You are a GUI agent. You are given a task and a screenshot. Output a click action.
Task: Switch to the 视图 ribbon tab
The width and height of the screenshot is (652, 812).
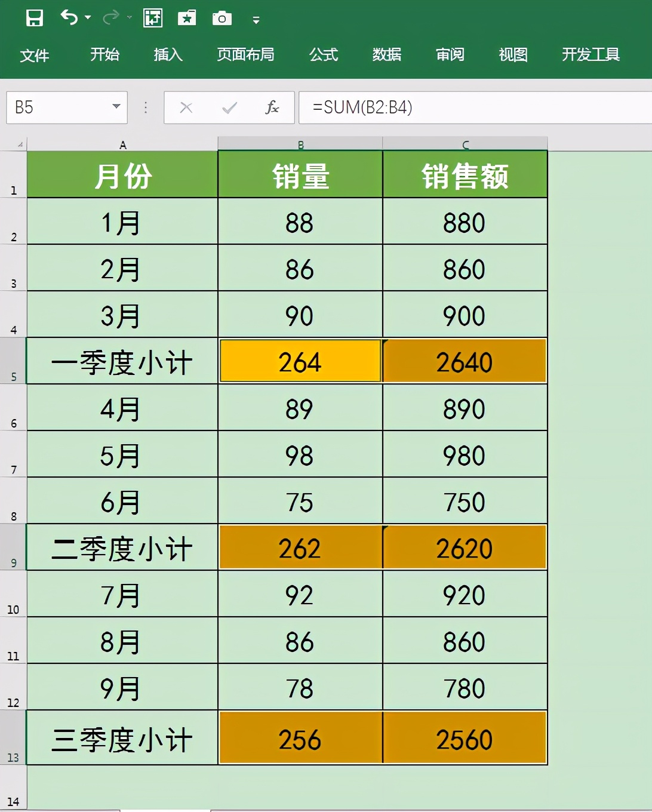click(x=513, y=54)
